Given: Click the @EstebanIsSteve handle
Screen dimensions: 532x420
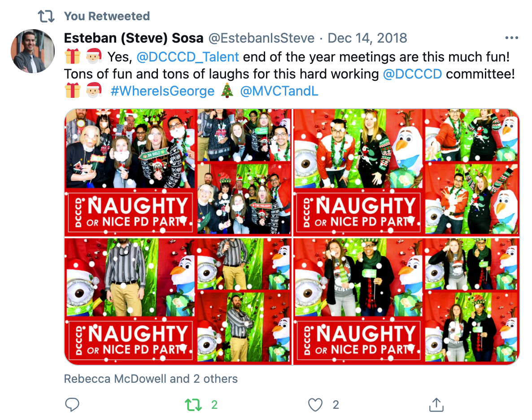Looking at the screenshot, I should (261, 38).
